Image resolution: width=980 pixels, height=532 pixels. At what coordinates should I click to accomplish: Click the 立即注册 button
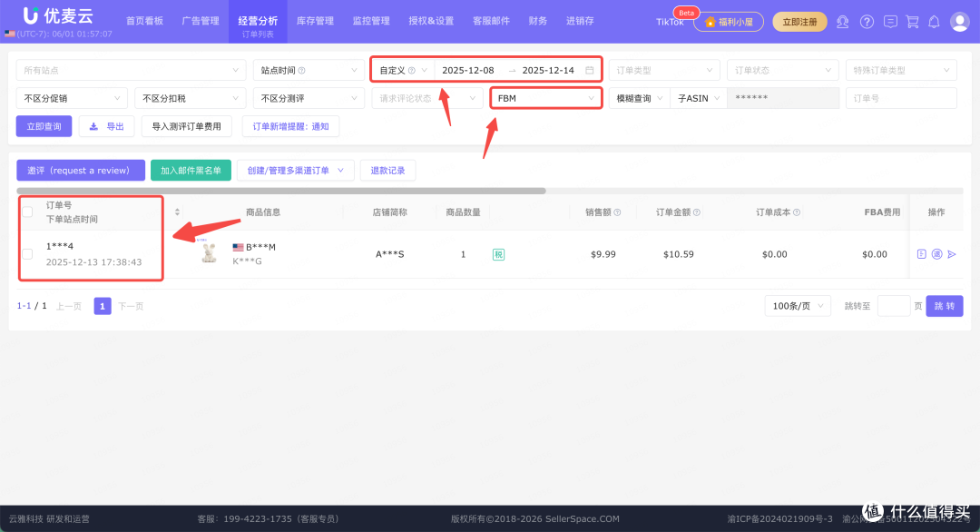pyautogui.click(x=799, y=22)
